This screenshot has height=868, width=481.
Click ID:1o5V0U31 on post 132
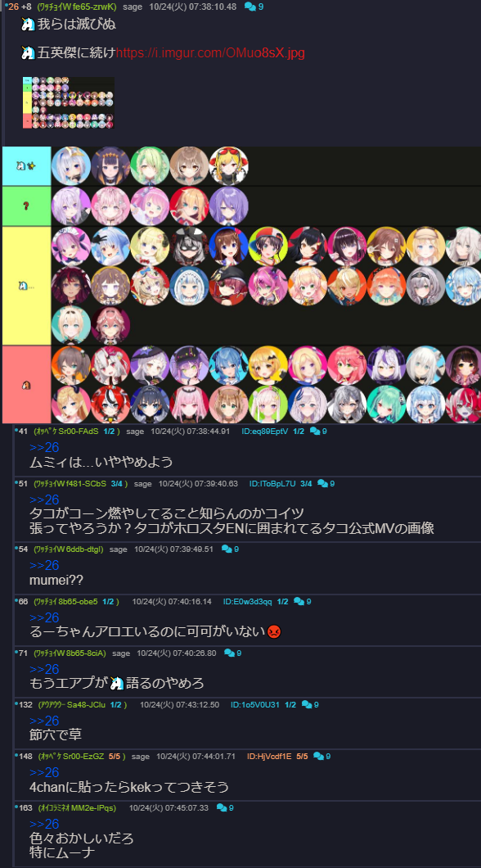coord(255,705)
